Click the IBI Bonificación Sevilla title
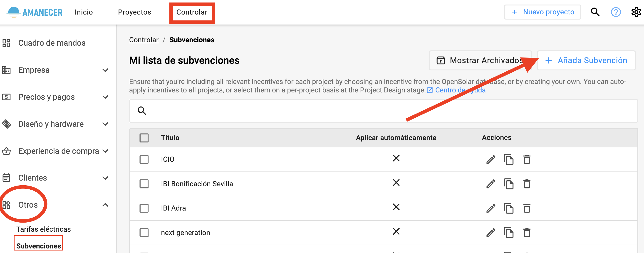 tap(197, 184)
